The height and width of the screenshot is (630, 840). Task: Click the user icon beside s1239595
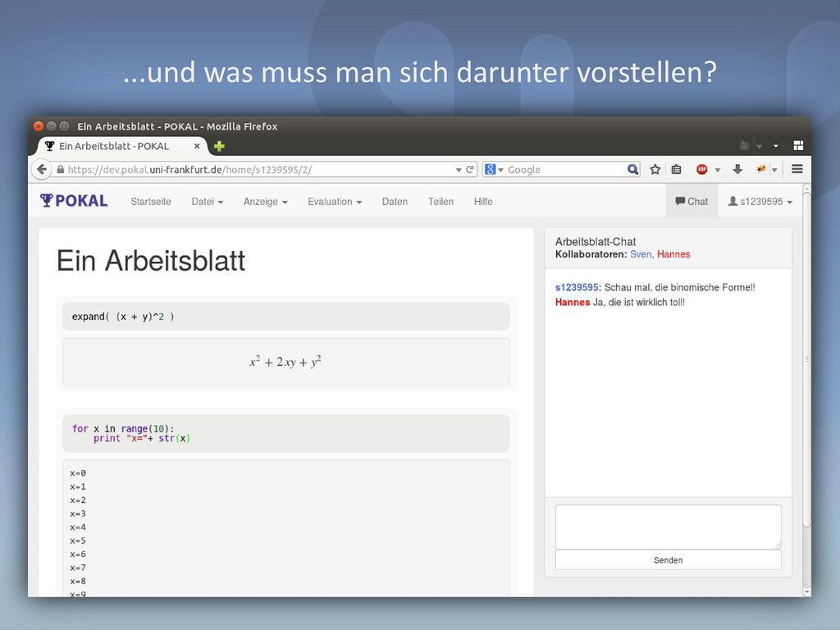click(733, 201)
